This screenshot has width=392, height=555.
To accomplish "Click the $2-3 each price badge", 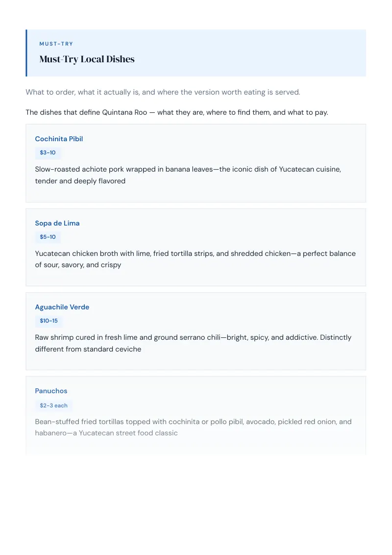I will [53, 405].
